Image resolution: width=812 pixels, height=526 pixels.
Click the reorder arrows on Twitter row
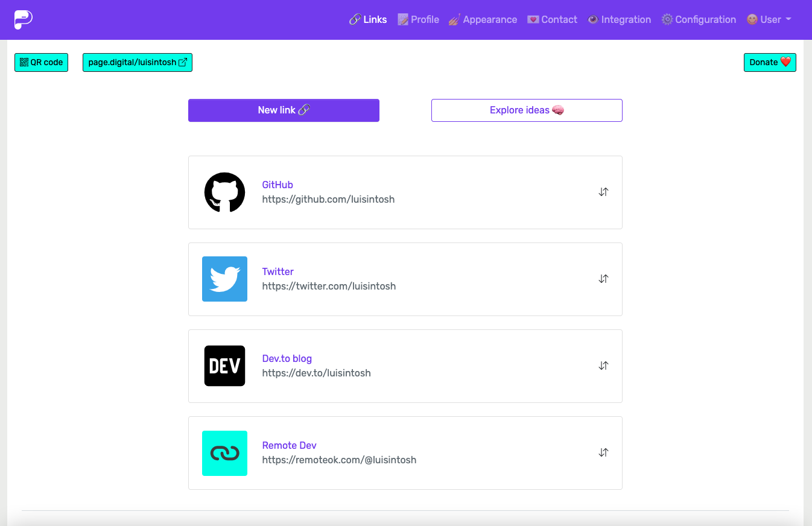point(603,279)
